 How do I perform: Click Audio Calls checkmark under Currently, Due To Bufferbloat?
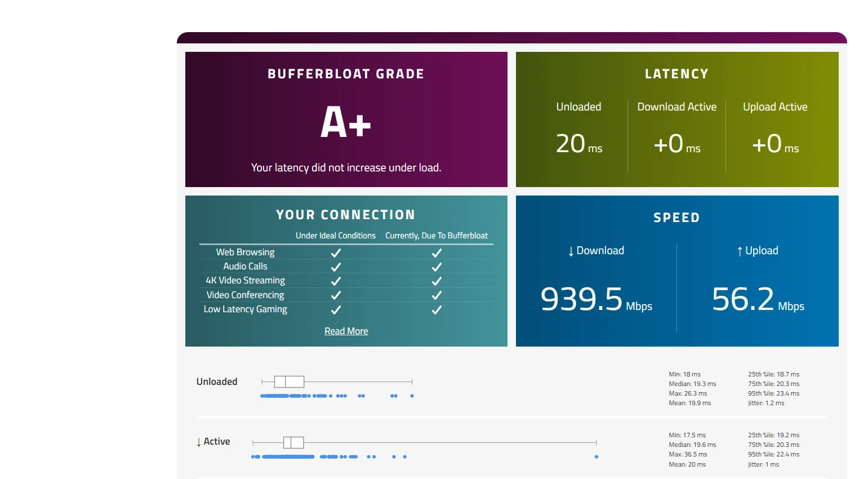coord(437,267)
